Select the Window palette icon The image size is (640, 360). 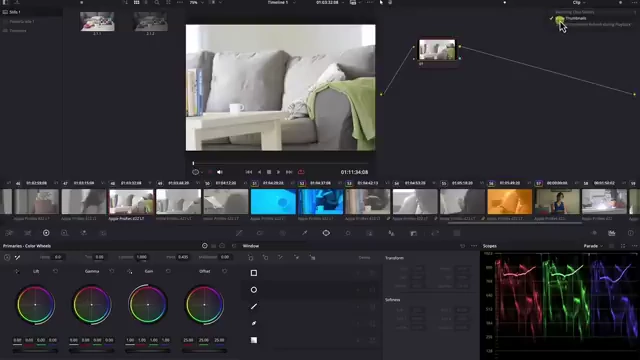click(326, 233)
